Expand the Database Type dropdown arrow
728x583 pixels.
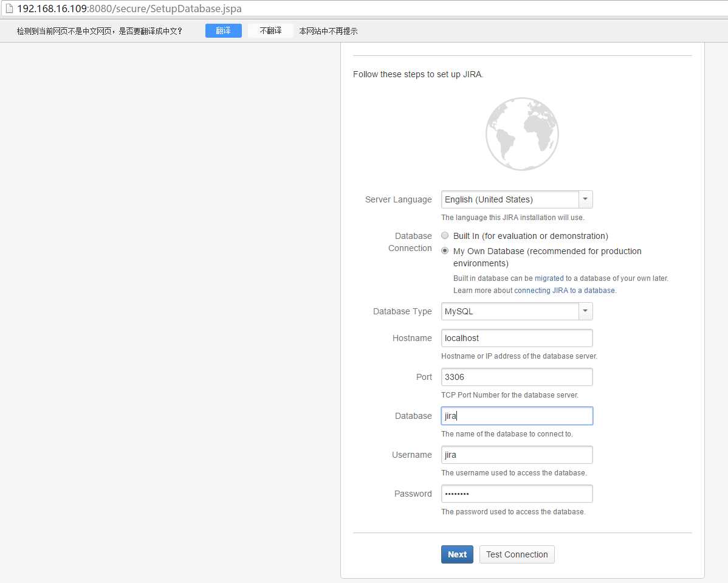coord(585,311)
